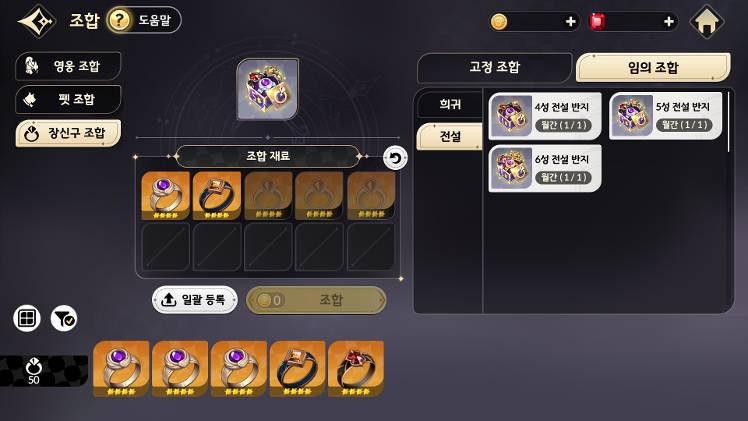Toggle the inventory filter funnel icon
This screenshot has height=421, width=748.
coord(64,318)
